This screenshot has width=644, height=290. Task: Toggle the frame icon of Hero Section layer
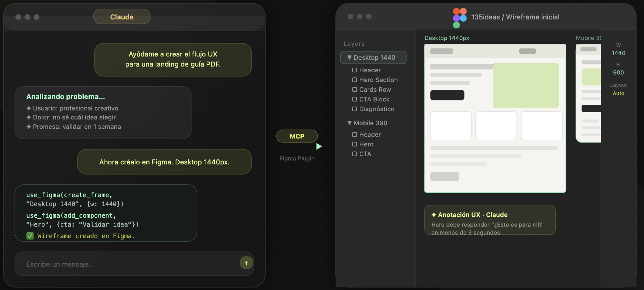coord(355,80)
